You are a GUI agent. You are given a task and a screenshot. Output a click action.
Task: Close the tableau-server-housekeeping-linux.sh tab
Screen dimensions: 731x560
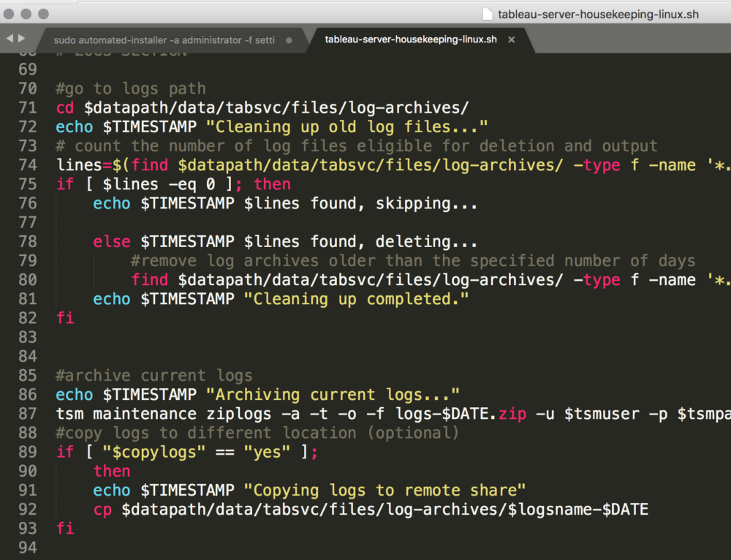pyautogui.click(x=512, y=39)
